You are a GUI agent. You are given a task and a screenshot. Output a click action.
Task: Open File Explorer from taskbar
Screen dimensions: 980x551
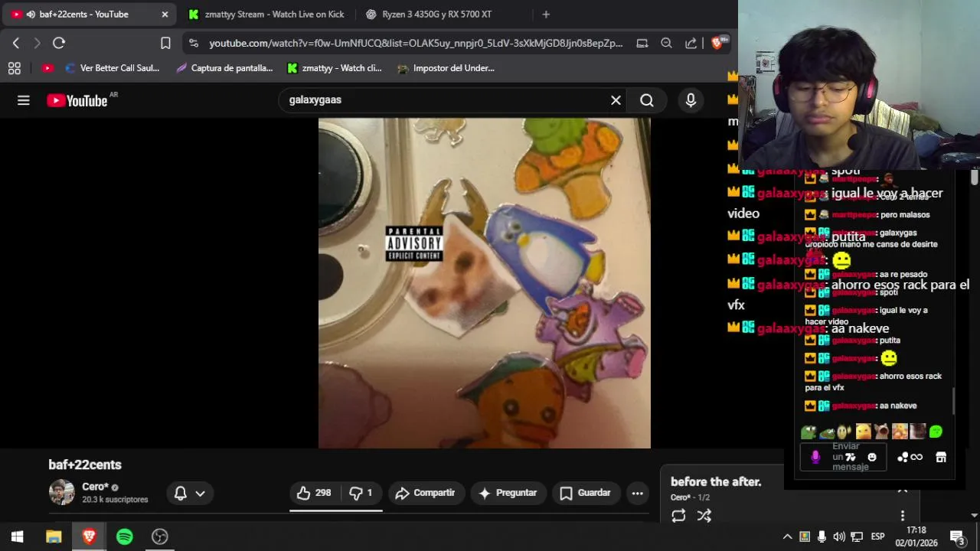[54, 536]
